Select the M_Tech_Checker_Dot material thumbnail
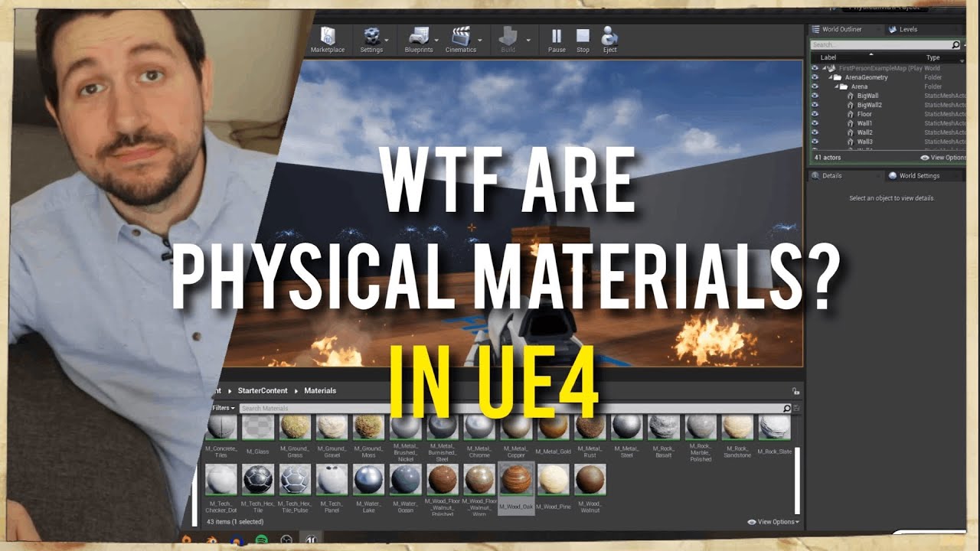 pos(221,479)
